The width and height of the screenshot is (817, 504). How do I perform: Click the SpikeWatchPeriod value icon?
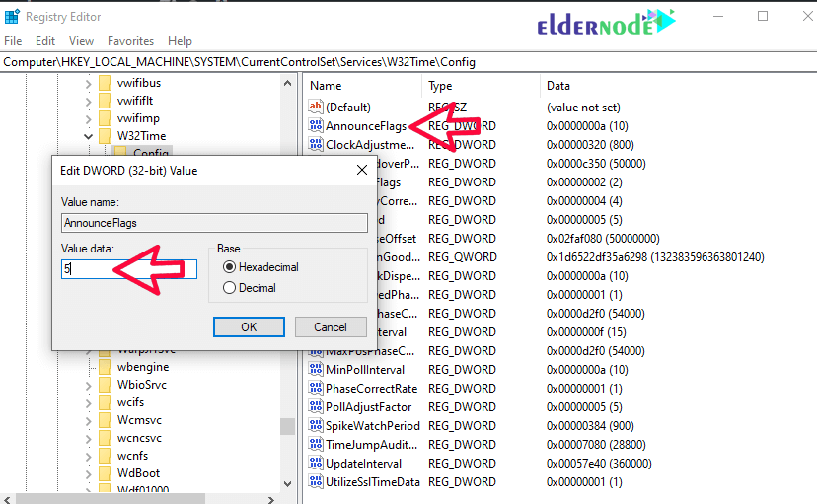point(316,426)
